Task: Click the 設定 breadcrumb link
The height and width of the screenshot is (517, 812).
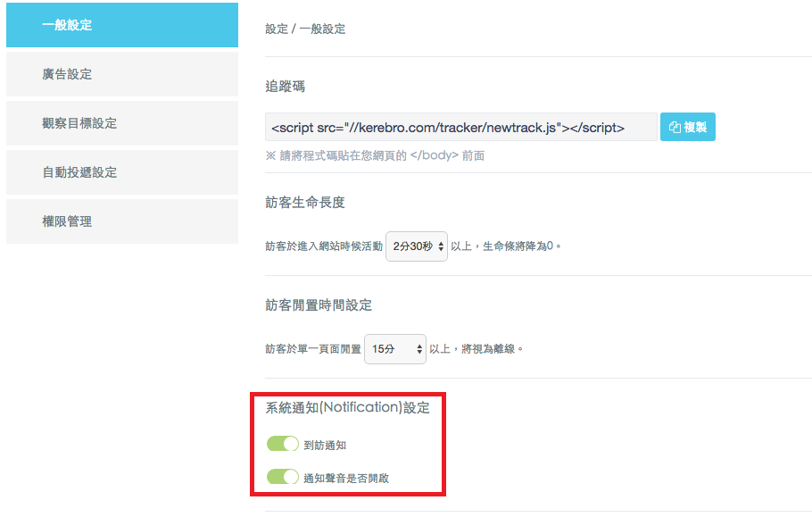Action: pos(277,29)
